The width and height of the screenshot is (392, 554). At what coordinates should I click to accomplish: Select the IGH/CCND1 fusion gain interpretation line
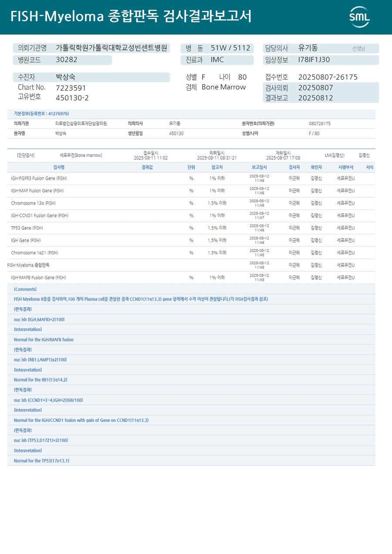click(81, 420)
